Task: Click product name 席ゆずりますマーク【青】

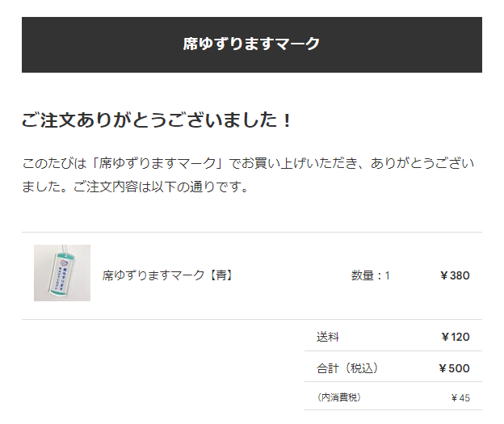Action: [168, 275]
